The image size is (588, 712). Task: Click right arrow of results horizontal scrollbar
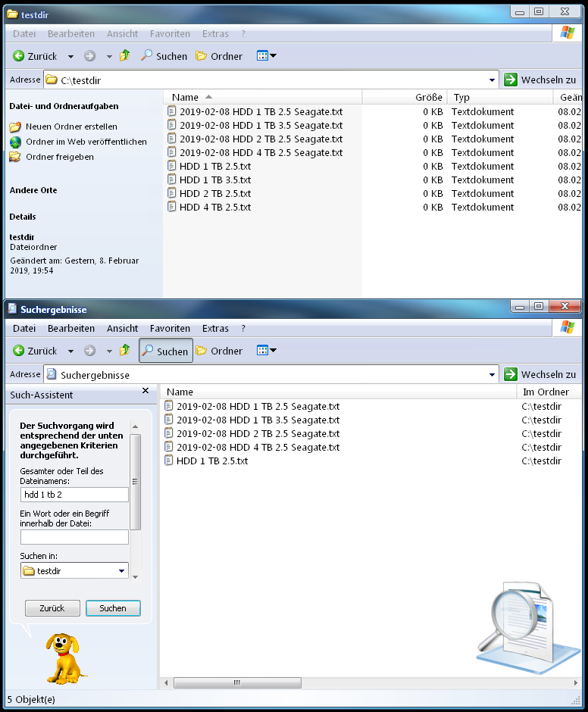pos(575,682)
